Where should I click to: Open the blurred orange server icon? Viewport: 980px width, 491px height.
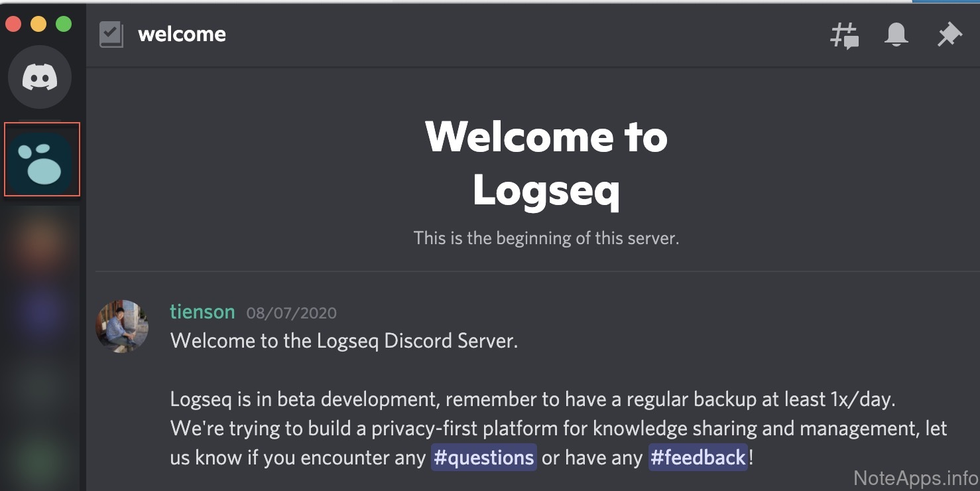pos(41,243)
